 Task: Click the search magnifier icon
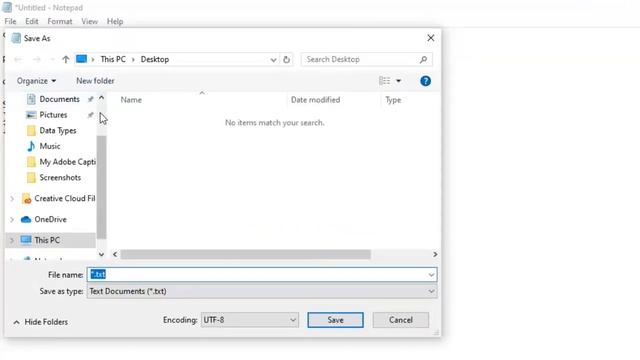[x=423, y=60]
